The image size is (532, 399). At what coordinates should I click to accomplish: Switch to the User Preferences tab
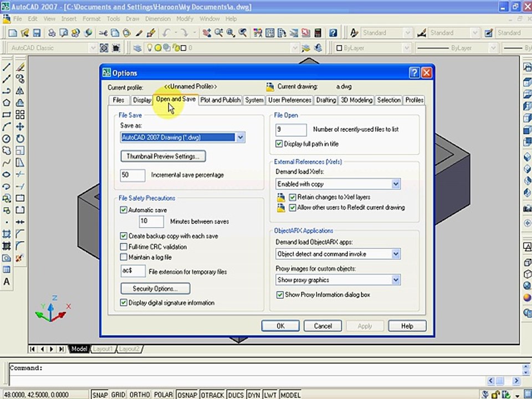[290, 100]
